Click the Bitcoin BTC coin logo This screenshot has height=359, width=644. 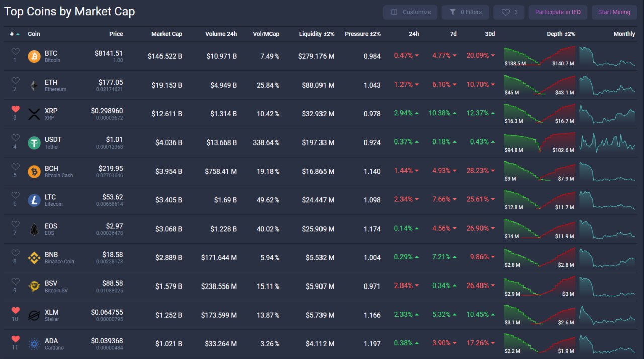click(34, 56)
